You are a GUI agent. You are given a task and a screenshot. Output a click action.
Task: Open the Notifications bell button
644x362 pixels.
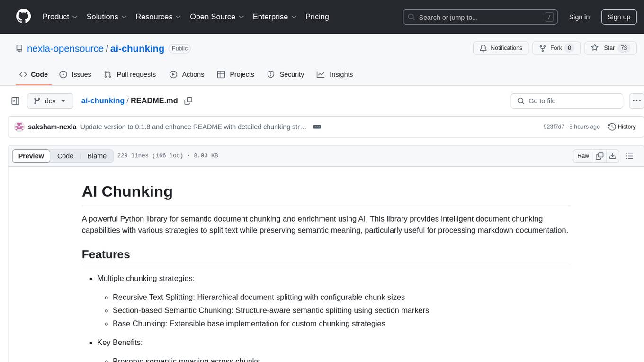[501, 48]
